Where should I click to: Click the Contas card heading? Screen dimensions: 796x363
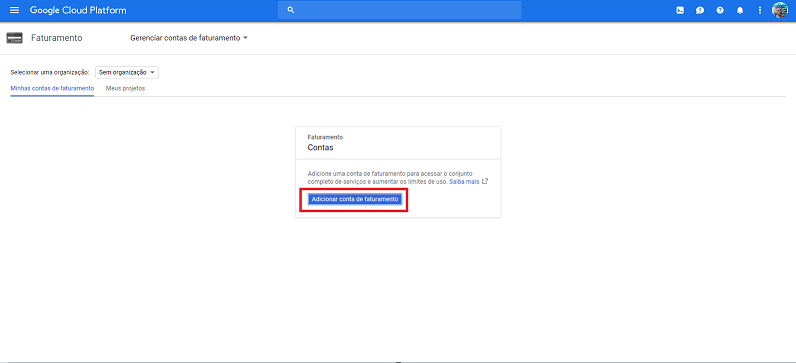pyautogui.click(x=320, y=148)
